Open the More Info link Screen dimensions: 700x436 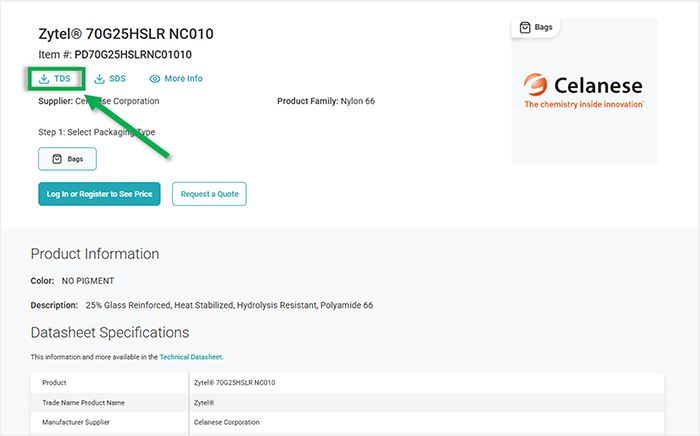click(176, 79)
